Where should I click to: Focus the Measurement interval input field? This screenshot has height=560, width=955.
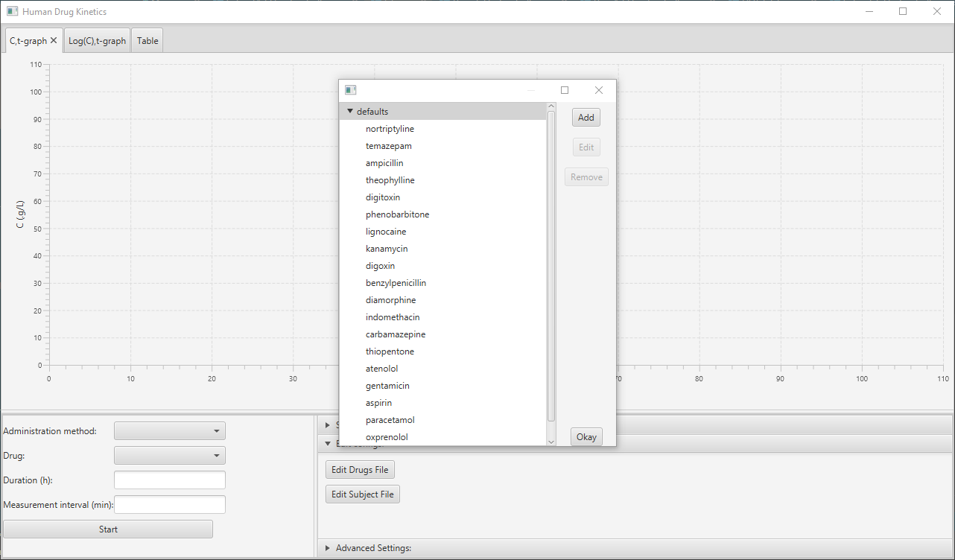[x=169, y=505]
